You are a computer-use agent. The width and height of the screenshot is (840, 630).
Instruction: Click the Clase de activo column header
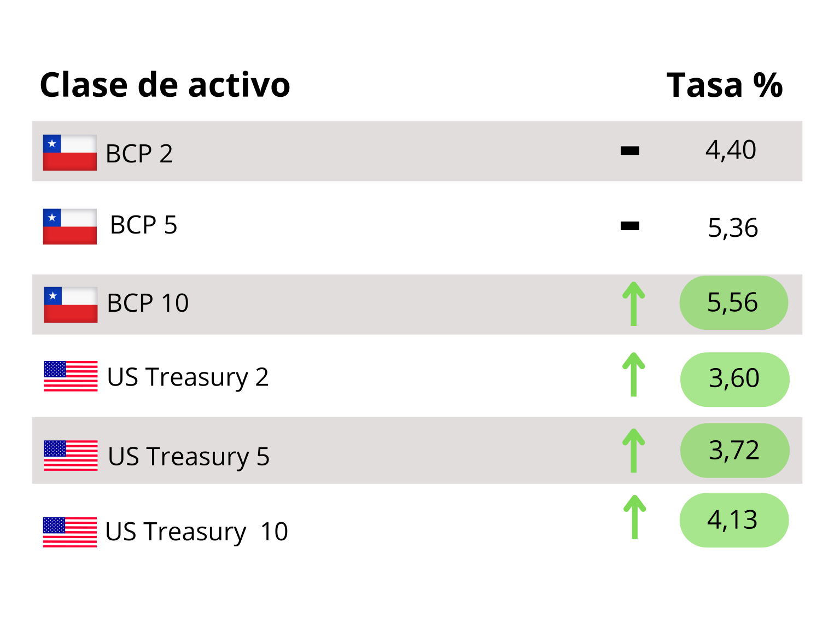[165, 85]
